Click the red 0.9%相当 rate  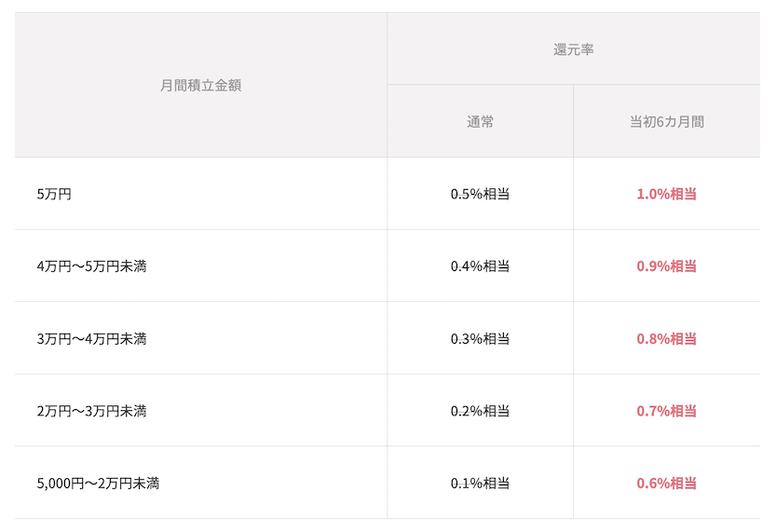667,266
